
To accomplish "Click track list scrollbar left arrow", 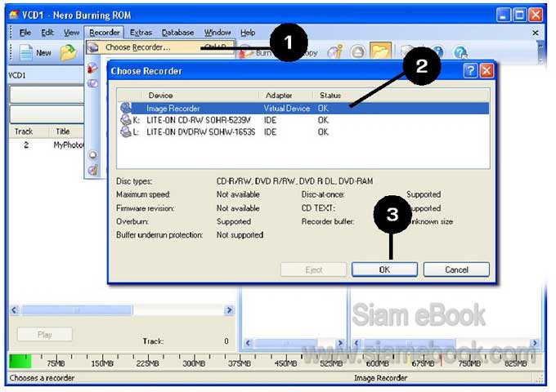I will coord(14,310).
